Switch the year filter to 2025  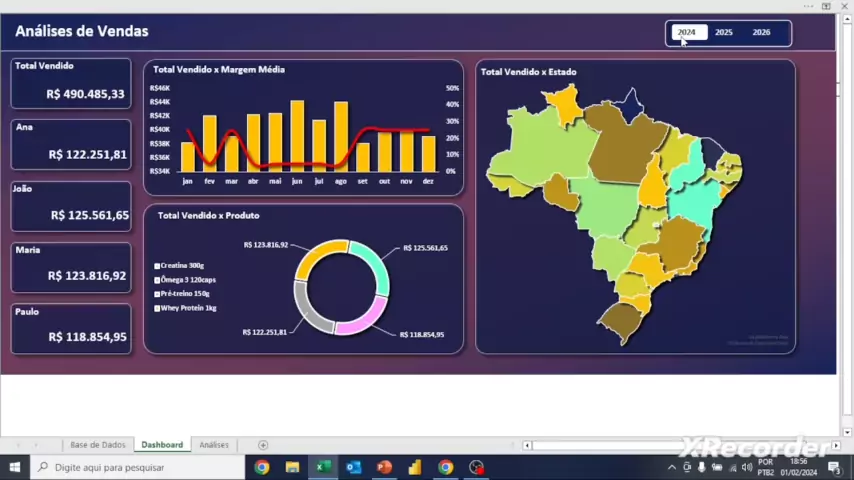(x=723, y=32)
